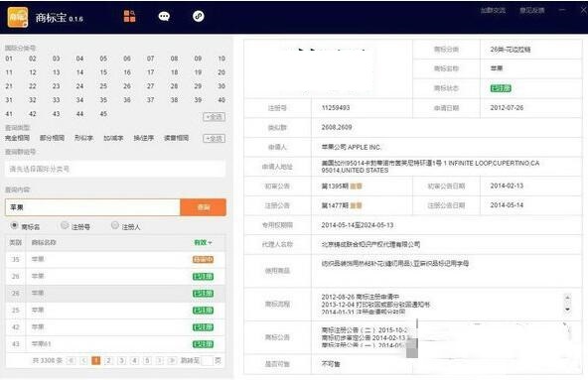Click the scroll down arrow in 商标流程 box
Image resolution: width=588 pixels, height=380 pixels.
pyautogui.click(x=567, y=310)
